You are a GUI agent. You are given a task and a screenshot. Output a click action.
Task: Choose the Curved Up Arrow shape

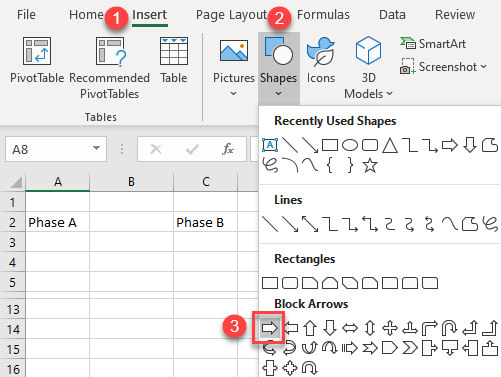pyautogui.click(x=310, y=348)
